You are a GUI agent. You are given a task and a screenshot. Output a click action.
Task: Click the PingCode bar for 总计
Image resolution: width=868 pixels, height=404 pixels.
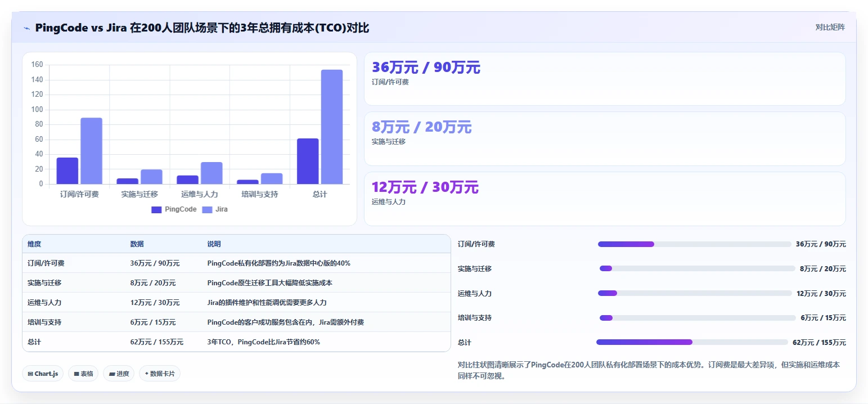[308, 161]
